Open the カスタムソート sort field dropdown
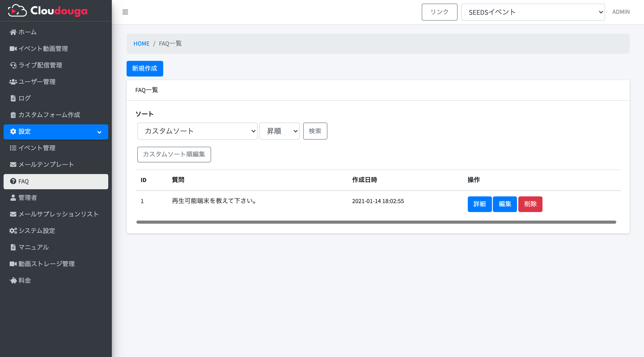 [x=197, y=131]
